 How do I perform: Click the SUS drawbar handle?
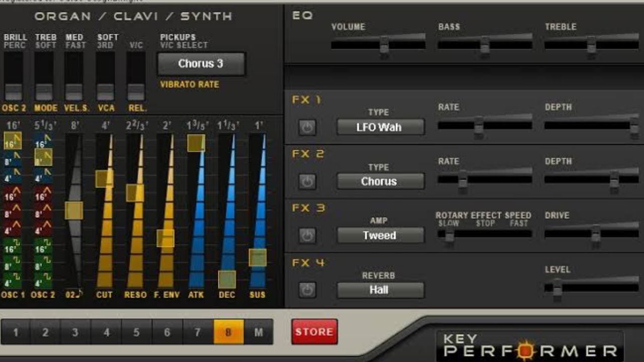tap(258, 257)
